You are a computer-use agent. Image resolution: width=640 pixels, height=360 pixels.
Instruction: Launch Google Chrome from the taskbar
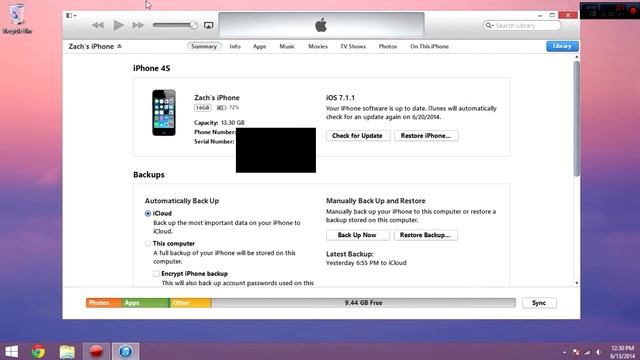pyautogui.click(x=39, y=351)
